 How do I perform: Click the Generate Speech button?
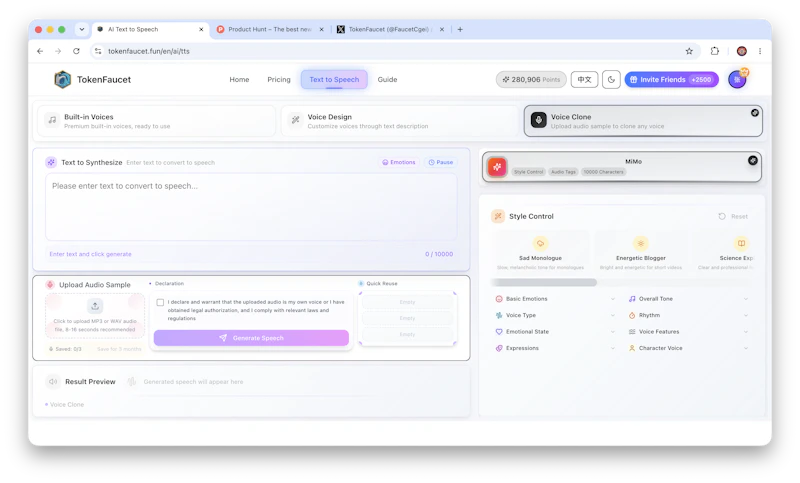[x=251, y=338]
